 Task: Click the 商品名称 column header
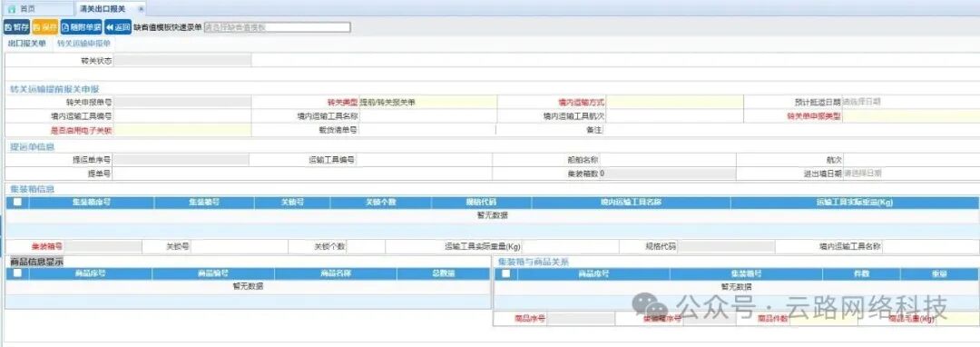pyautogui.click(x=336, y=273)
